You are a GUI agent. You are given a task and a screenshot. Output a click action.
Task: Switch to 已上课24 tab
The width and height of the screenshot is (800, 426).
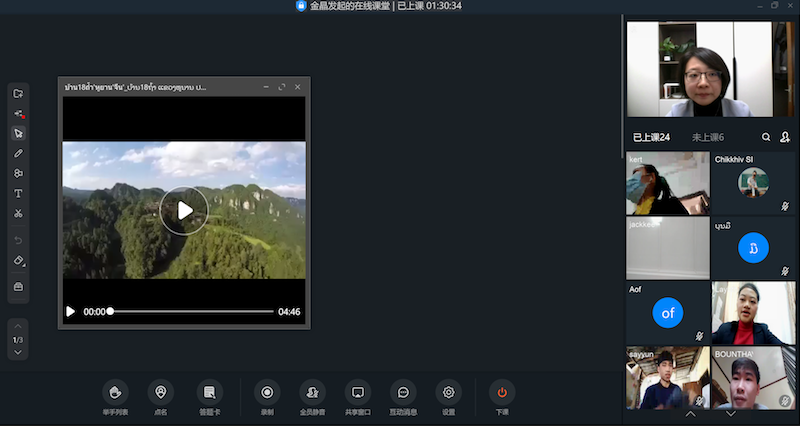coord(652,137)
